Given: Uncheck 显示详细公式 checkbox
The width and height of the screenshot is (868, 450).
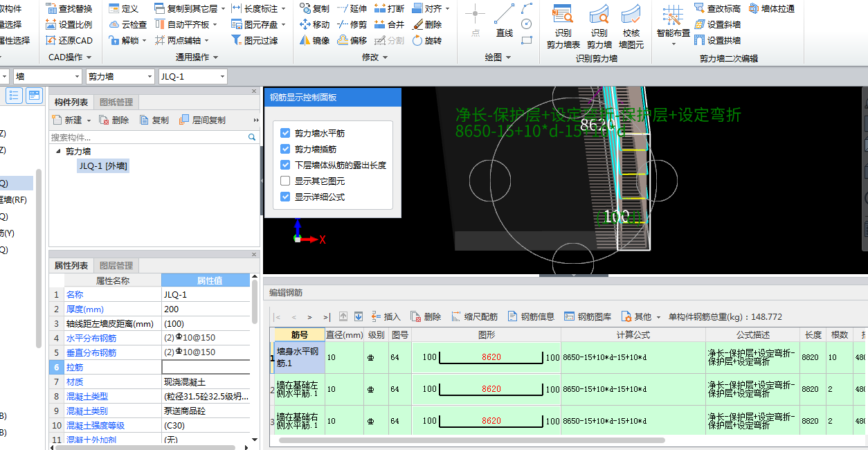Looking at the screenshot, I should pyautogui.click(x=285, y=197).
